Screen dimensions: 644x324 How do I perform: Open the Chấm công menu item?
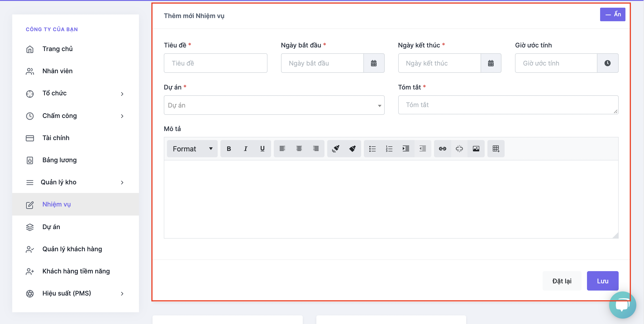click(x=76, y=116)
